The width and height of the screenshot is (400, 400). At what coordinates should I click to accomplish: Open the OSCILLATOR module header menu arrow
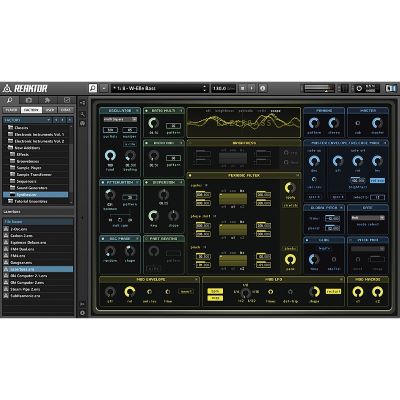pos(137,111)
